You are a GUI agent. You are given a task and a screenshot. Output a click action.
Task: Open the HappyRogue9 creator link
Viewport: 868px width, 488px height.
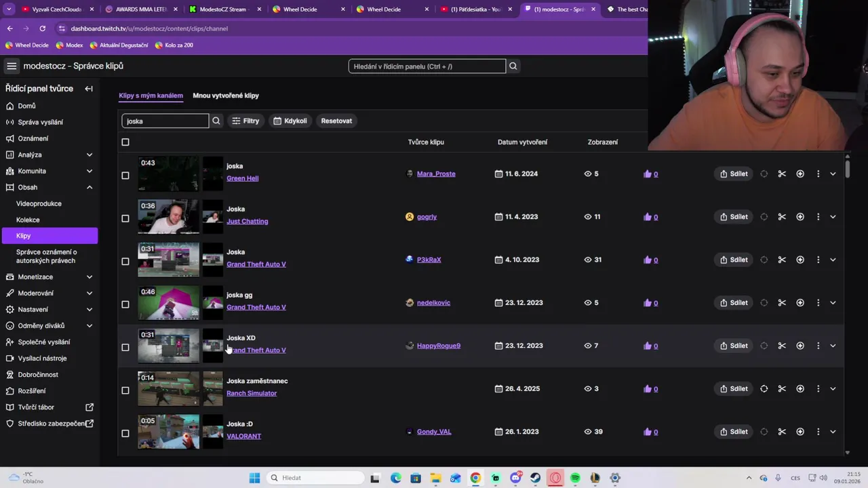pyautogui.click(x=439, y=346)
